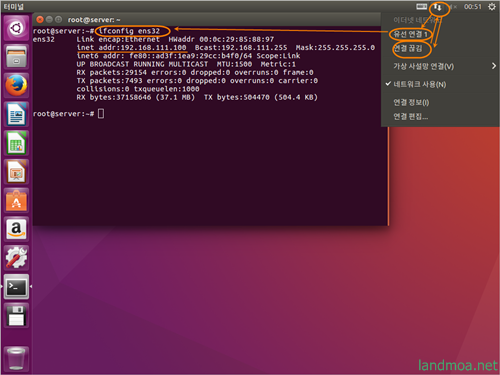Focus the Terminal launcher icon
The image size is (500, 375).
pos(16,287)
